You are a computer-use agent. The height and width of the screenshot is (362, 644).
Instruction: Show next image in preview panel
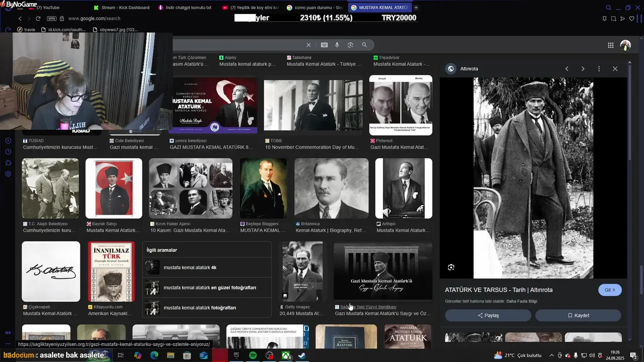583,69
